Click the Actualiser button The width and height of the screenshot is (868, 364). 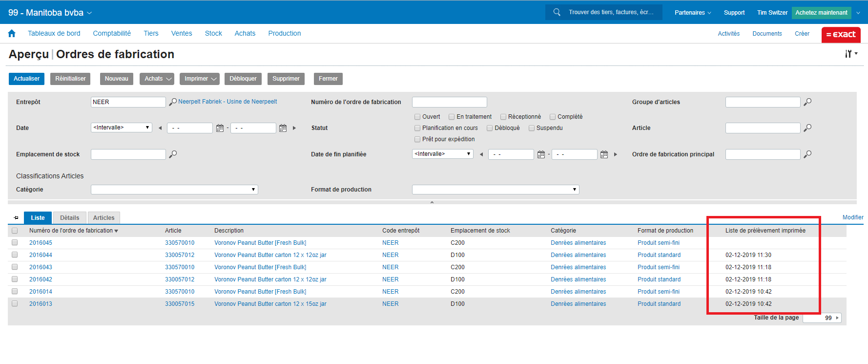tap(26, 79)
